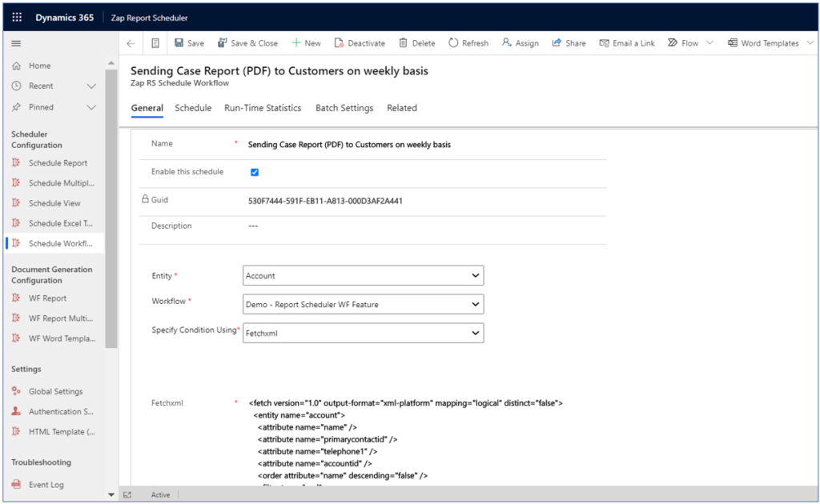Click the Schedule Report sidebar icon
Viewport: 820px width, 504px height.
(x=16, y=162)
